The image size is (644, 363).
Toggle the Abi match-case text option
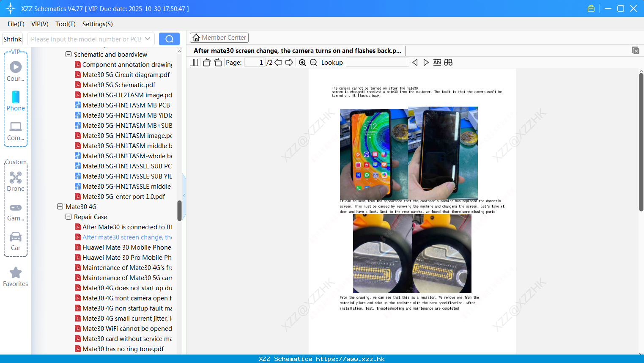point(437,62)
